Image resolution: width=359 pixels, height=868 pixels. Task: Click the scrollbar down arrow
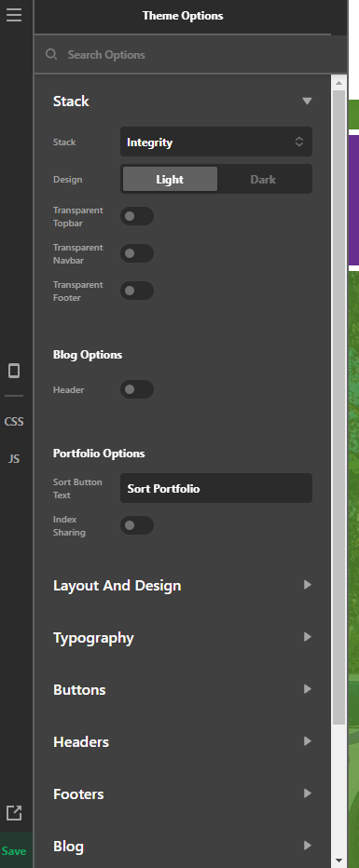(x=339, y=861)
